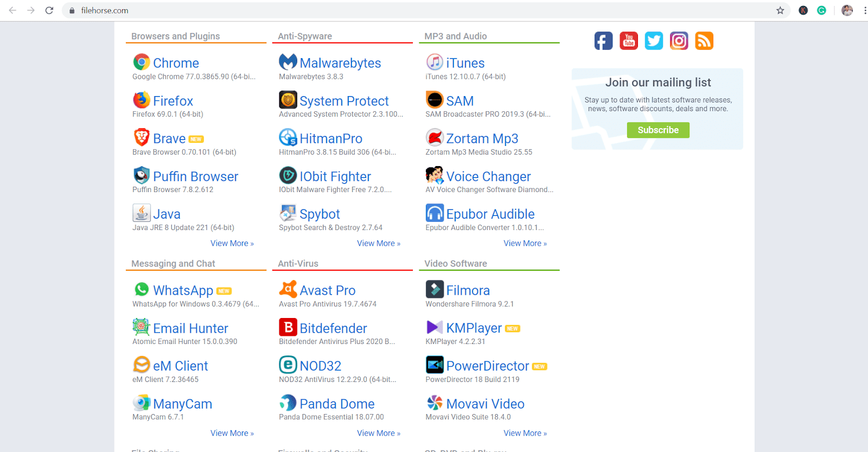This screenshot has height=452, width=868.
Task: Click the Spybot icon
Action: pyautogui.click(x=288, y=213)
